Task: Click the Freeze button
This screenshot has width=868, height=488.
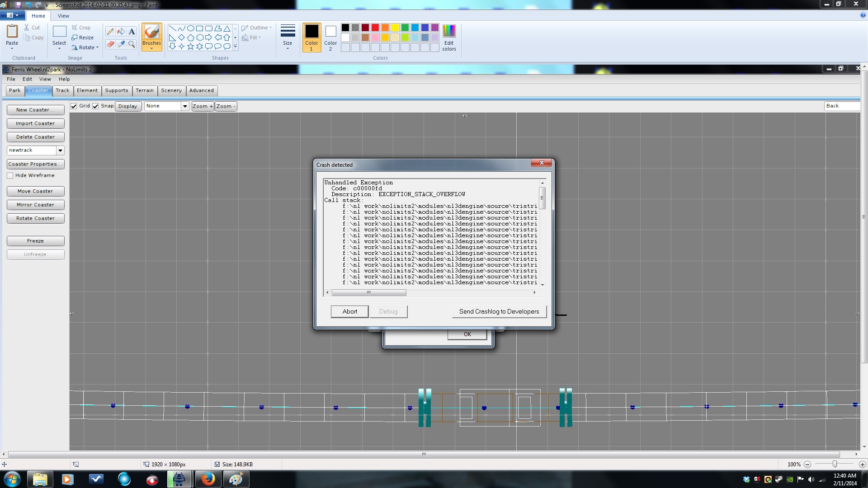Action: pos(35,241)
